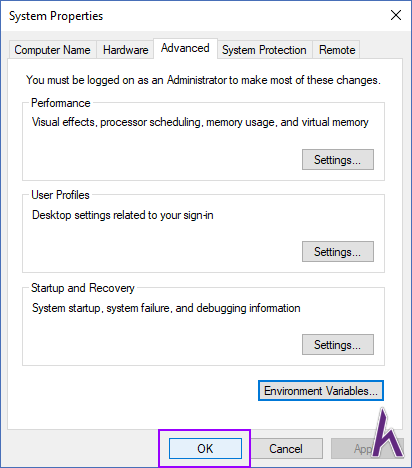Open Startup and Recovery Settings button
Screen dimensions: 412x468
338,345
